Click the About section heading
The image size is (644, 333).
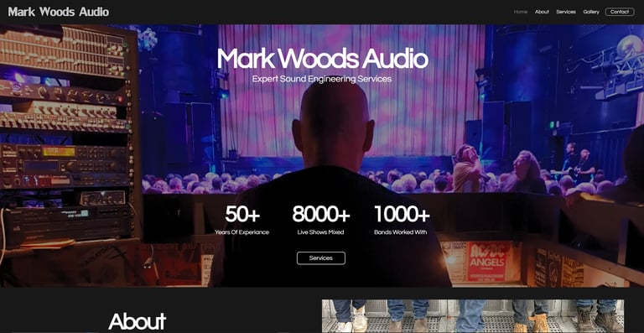(138, 321)
